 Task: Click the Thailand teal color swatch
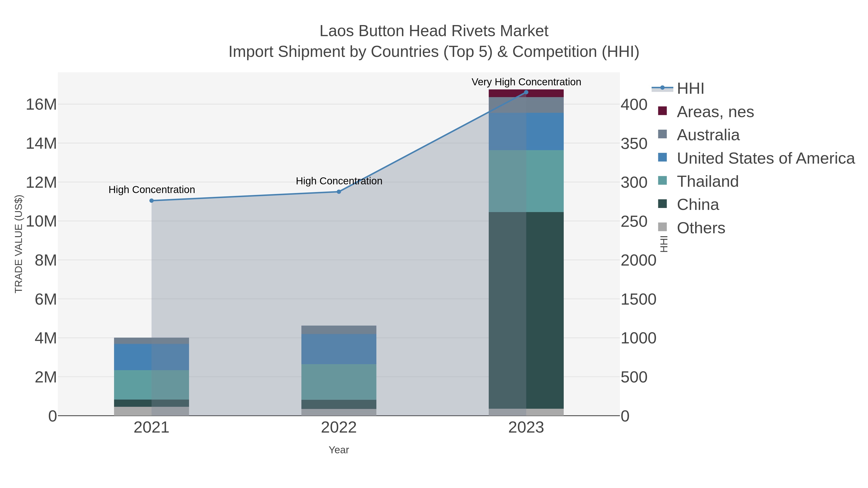[x=663, y=180]
